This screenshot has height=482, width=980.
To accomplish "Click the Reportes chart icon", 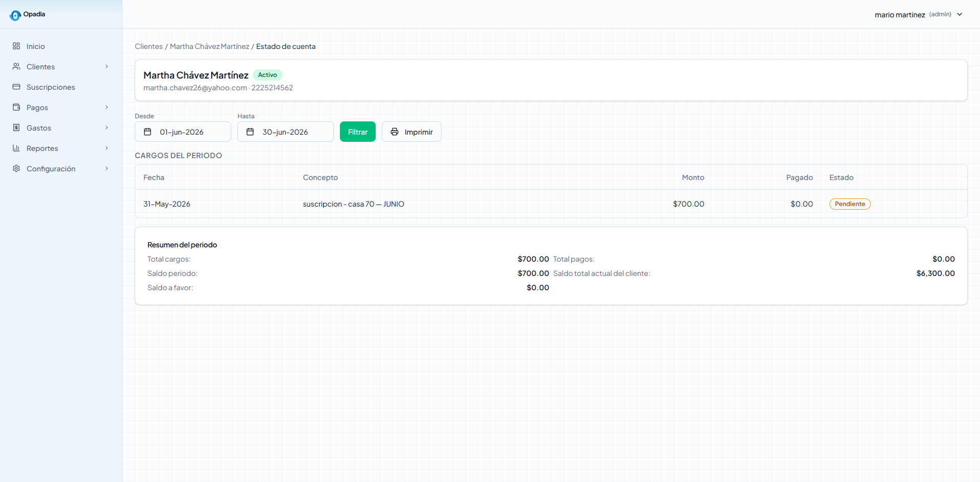I will tap(16, 148).
